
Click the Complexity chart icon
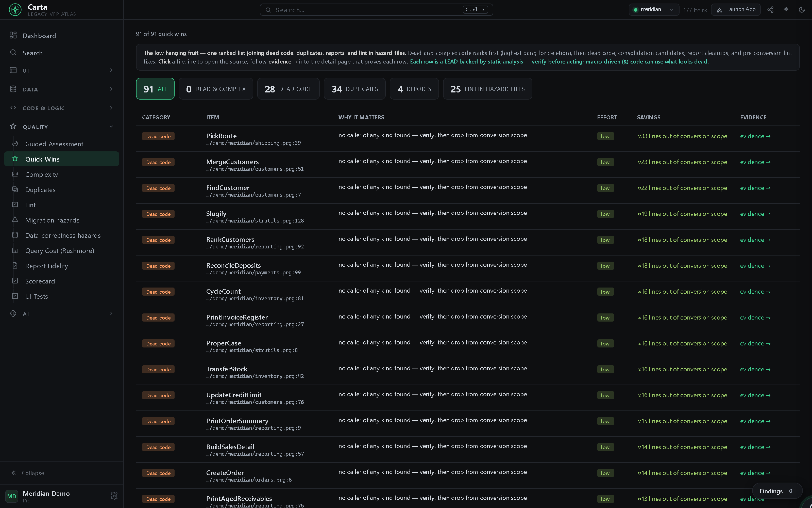(15, 174)
